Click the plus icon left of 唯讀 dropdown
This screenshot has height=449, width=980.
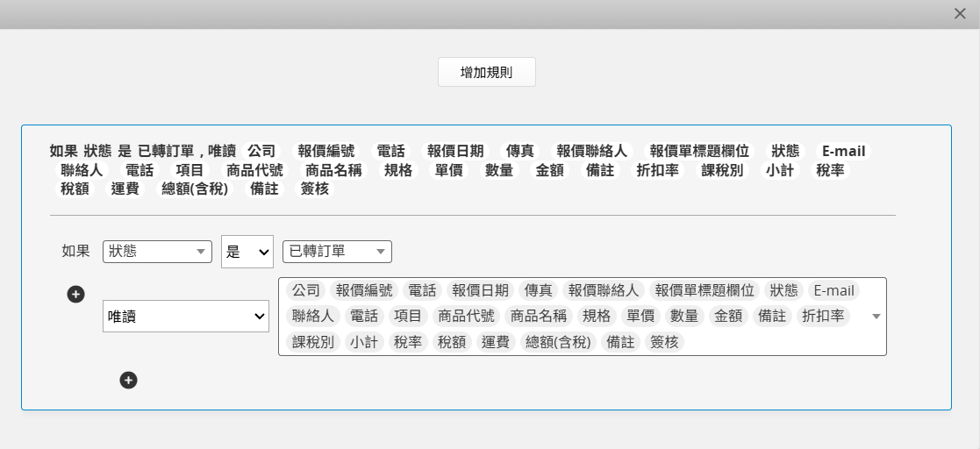pos(76,294)
